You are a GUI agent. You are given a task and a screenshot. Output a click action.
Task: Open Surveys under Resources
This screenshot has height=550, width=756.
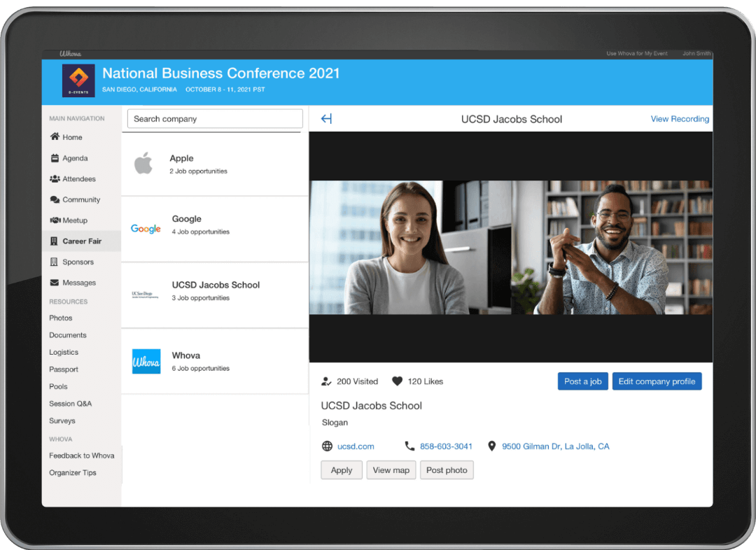[62, 421]
